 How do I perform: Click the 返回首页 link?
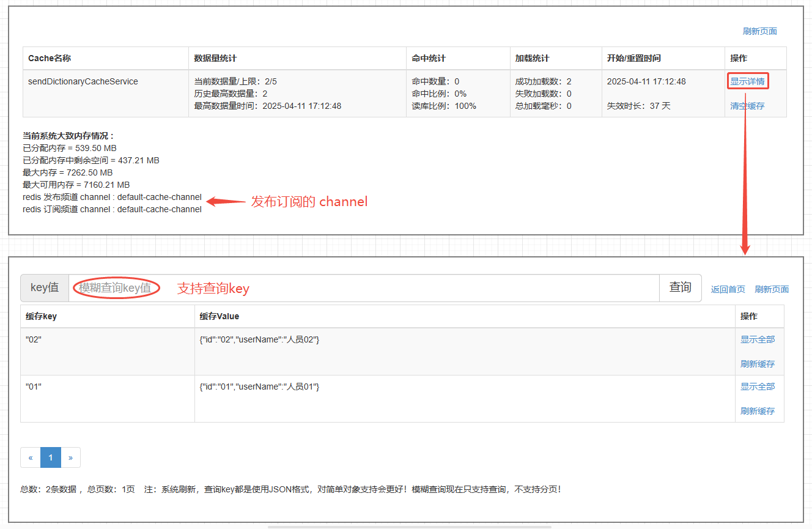pos(728,289)
